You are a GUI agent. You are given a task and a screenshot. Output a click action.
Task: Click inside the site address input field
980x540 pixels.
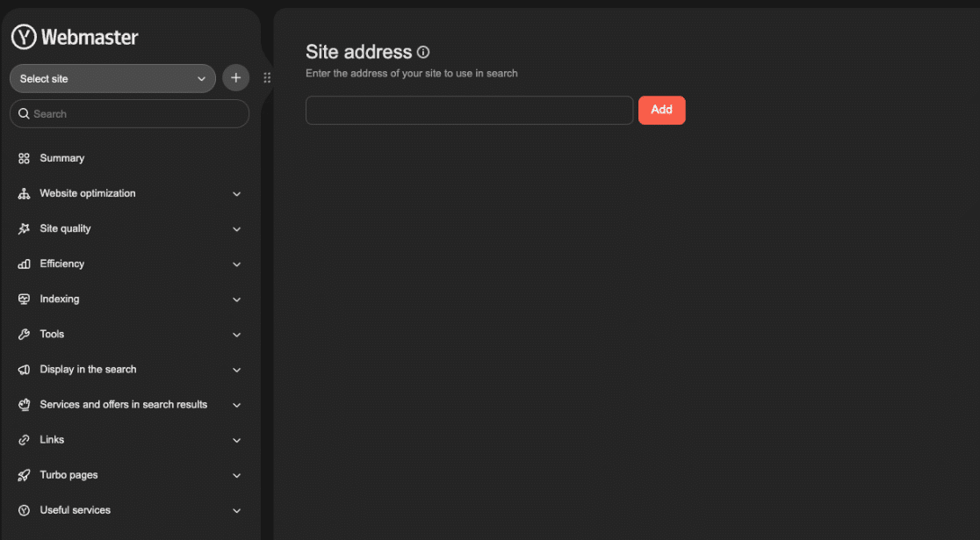click(x=469, y=110)
